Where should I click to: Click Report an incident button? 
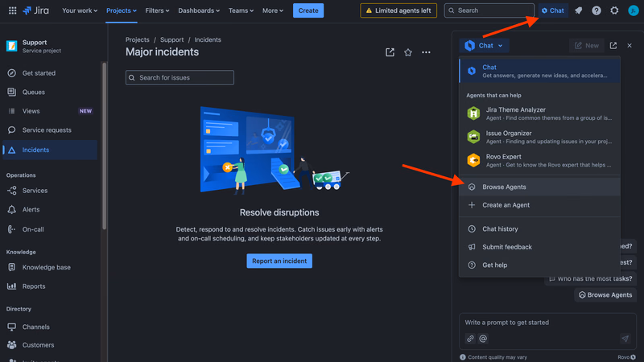(279, 261)
